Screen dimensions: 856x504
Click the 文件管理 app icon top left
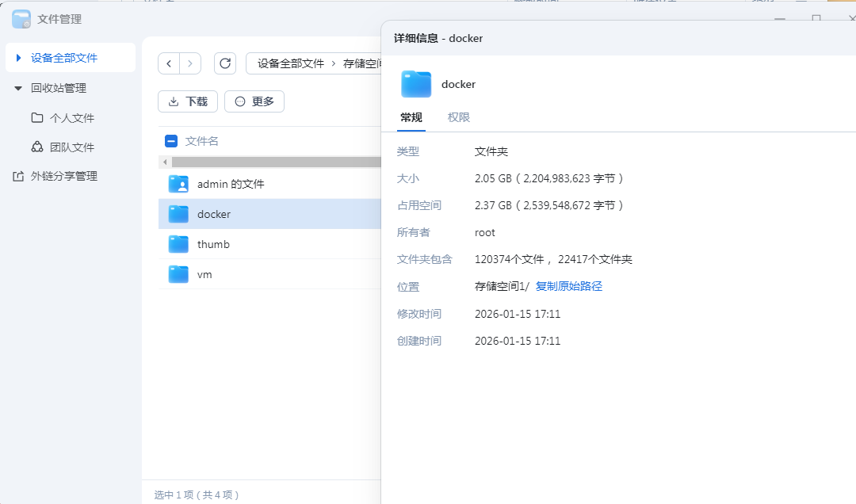coord(20,18)
